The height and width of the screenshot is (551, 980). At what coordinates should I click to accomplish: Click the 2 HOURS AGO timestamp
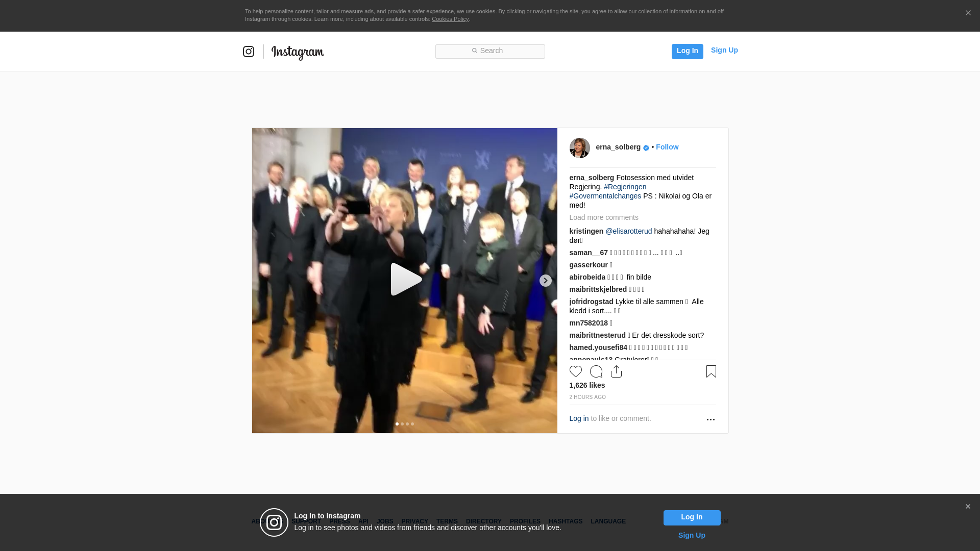coord(587,397)
